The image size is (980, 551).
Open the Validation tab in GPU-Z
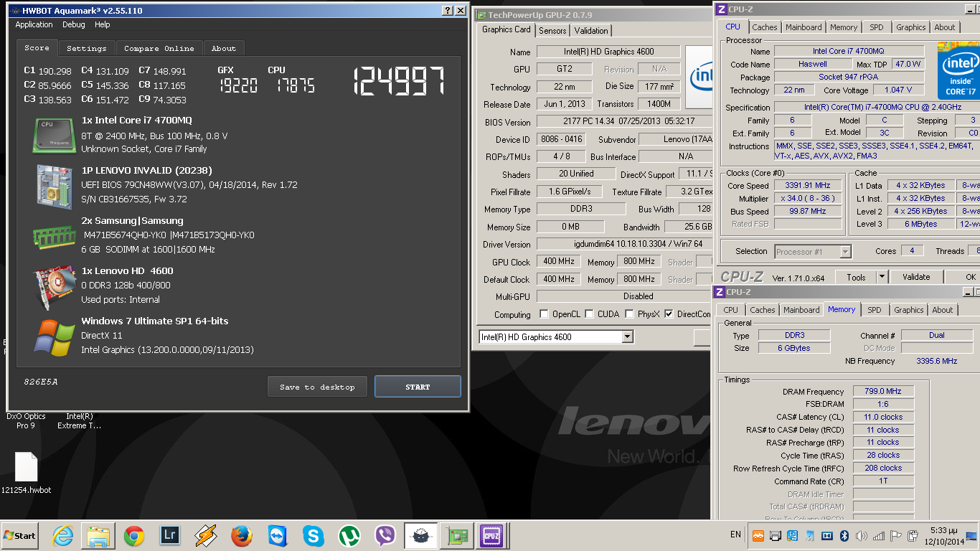[591, 31]
